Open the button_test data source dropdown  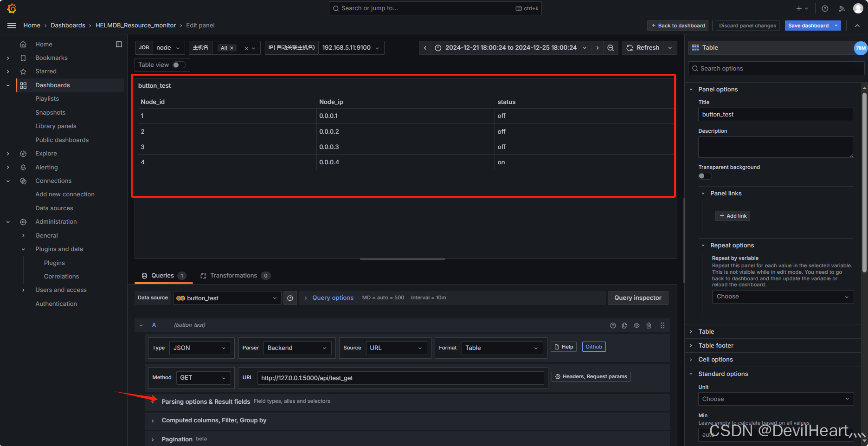point(227,298)
